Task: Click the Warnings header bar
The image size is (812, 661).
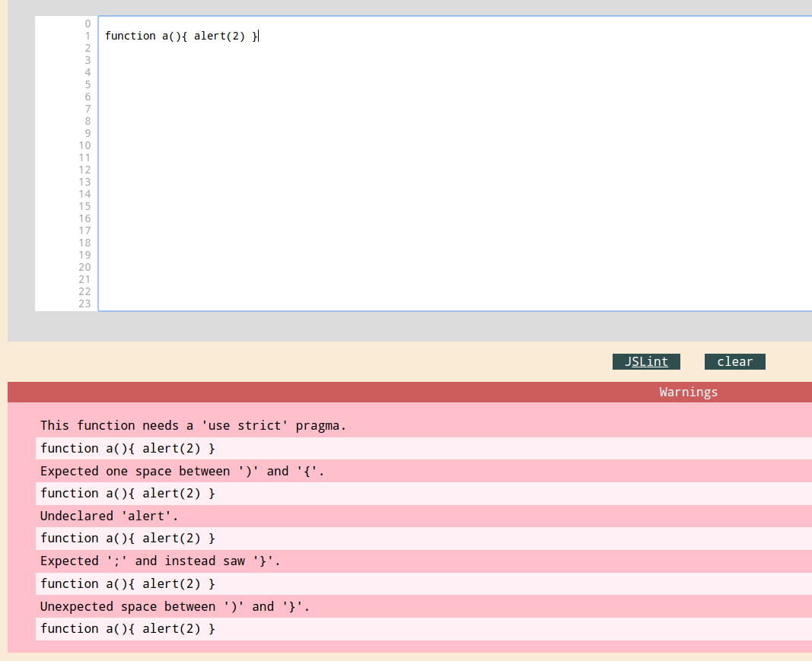Action: click(x=409, y=392)
